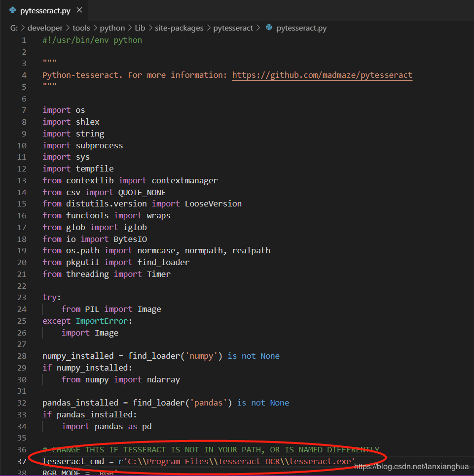
Task: Expand chevron after site-packages breadcrumb
Action: click(x=209, y=28)
